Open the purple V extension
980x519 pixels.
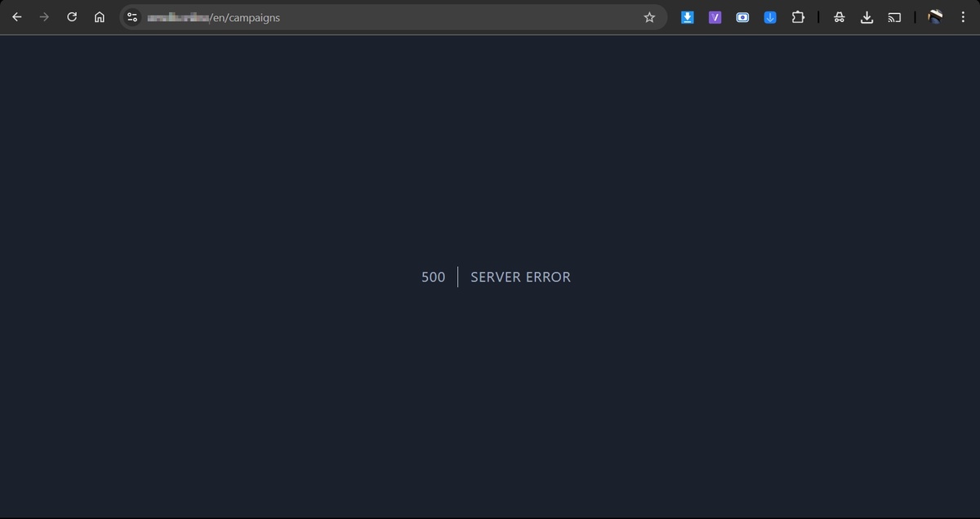(x=715, y=17)
